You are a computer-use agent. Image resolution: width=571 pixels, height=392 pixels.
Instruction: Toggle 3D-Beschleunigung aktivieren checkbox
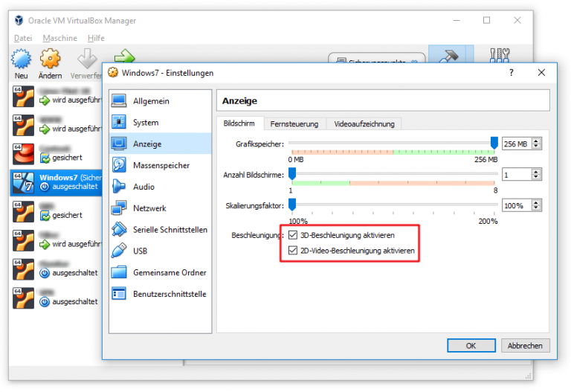(x=293, y=235)
